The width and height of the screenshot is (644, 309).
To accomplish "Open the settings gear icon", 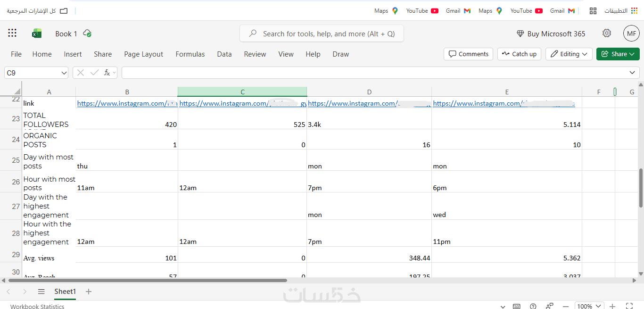I will (x=607, y=33).
